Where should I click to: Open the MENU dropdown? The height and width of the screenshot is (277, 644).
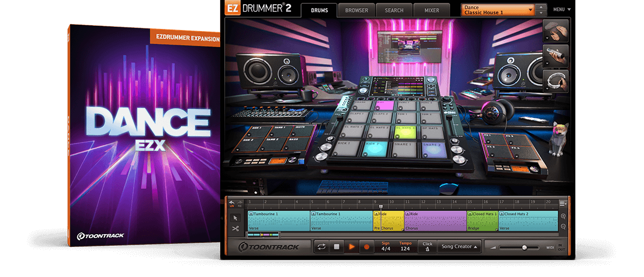(562, 10)
